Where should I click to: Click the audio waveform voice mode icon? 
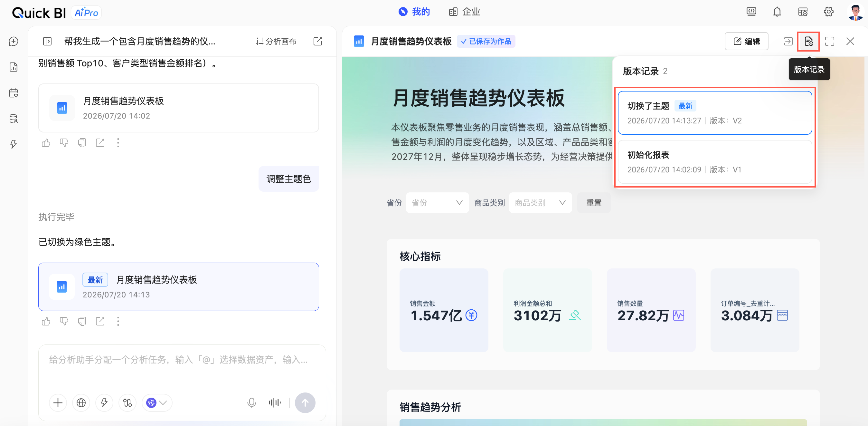(x=275, y=403)
